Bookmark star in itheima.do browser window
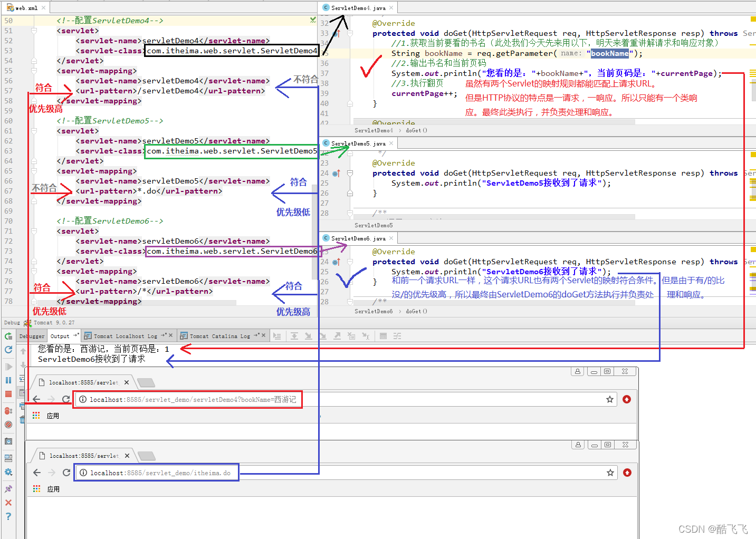The height and width of the screenshot is (539, 756). coord(610,473)
